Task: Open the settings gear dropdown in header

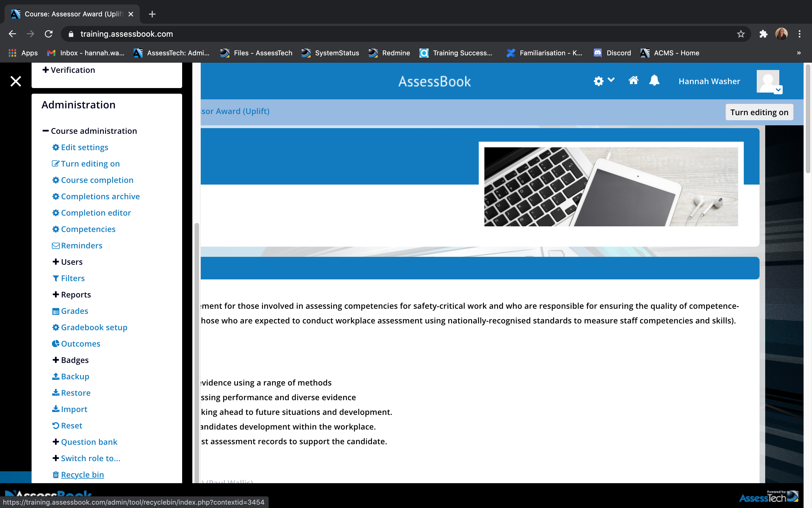Action: 604,81
